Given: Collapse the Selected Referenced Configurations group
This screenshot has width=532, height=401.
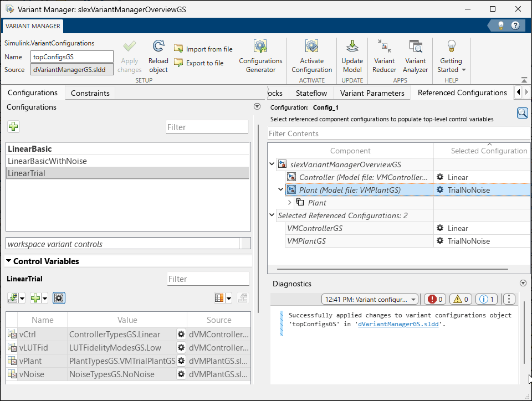Looking at the screenshot, I should (272, 215).
